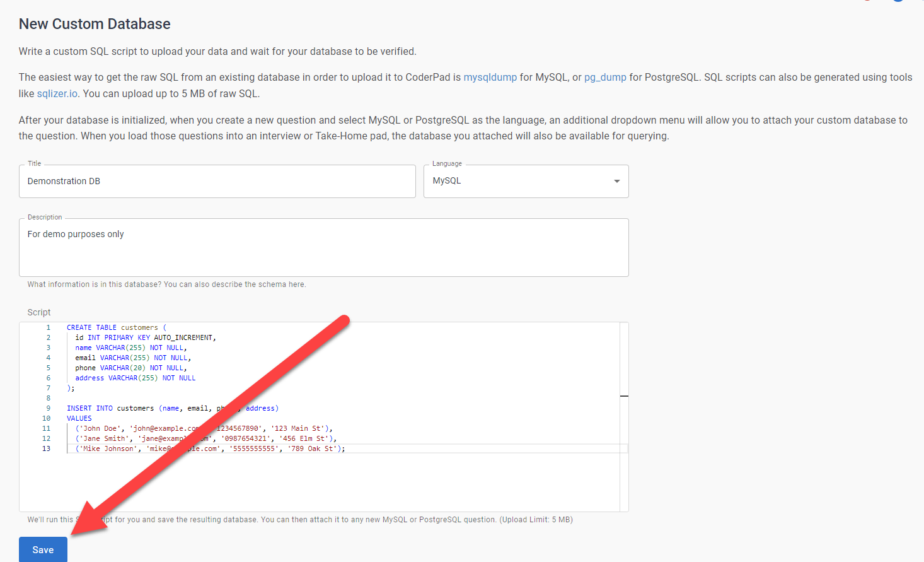Screen dimensions: 924x562
Task: Place cursor on the VALUES keyword line
Action: coord(79,419)
